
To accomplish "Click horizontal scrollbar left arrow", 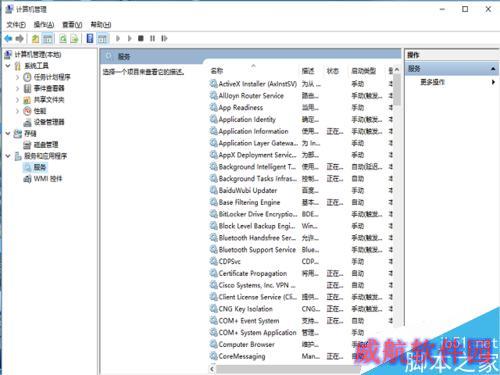I will click(212, 369).
